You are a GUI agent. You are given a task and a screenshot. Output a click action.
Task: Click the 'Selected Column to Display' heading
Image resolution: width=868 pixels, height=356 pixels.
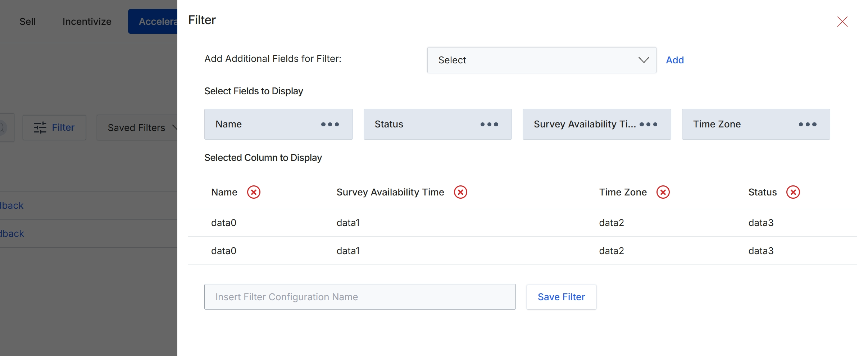(x=263, y=158)
